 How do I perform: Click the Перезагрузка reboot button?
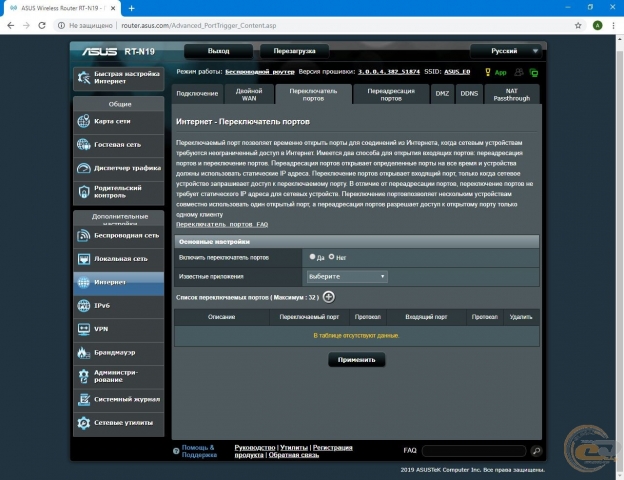pyautogui.click(x=294, y=51)
